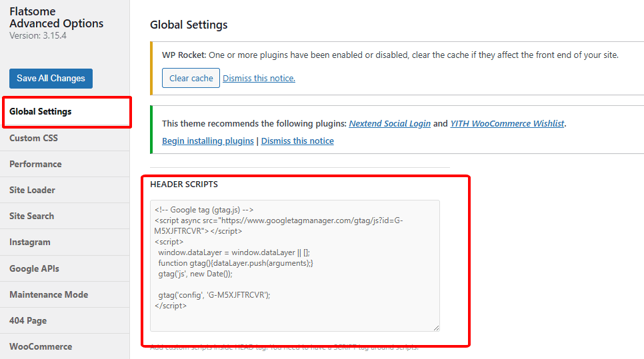Click the Header Scripts textarea resize handle

[436, 328]
